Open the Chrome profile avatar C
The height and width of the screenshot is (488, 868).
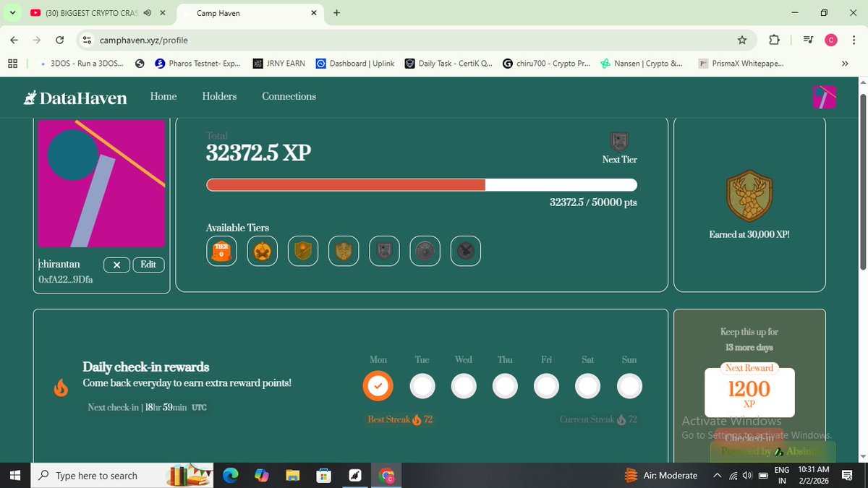831,40
